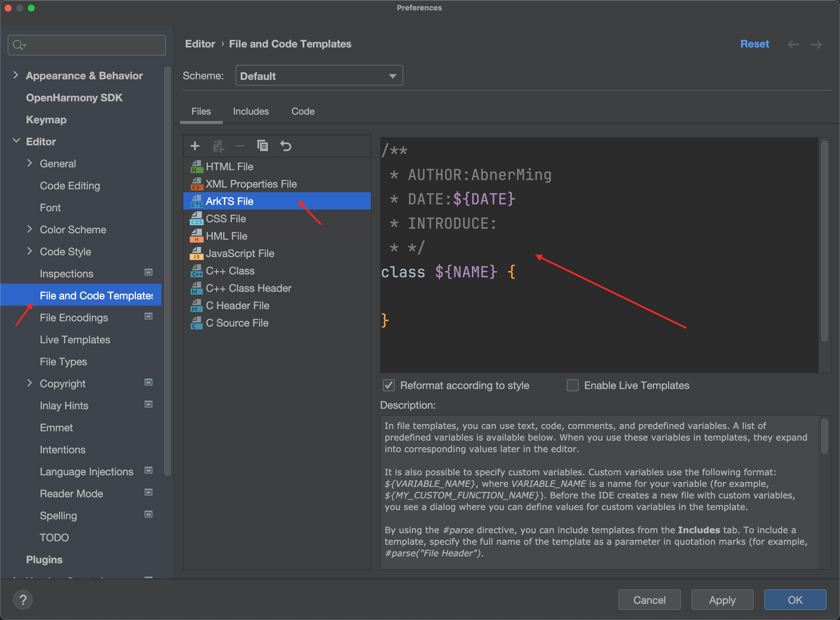This screenshot has height=620, width=840.
Task: Enable Live Templates checkbox
Action: 572,386
